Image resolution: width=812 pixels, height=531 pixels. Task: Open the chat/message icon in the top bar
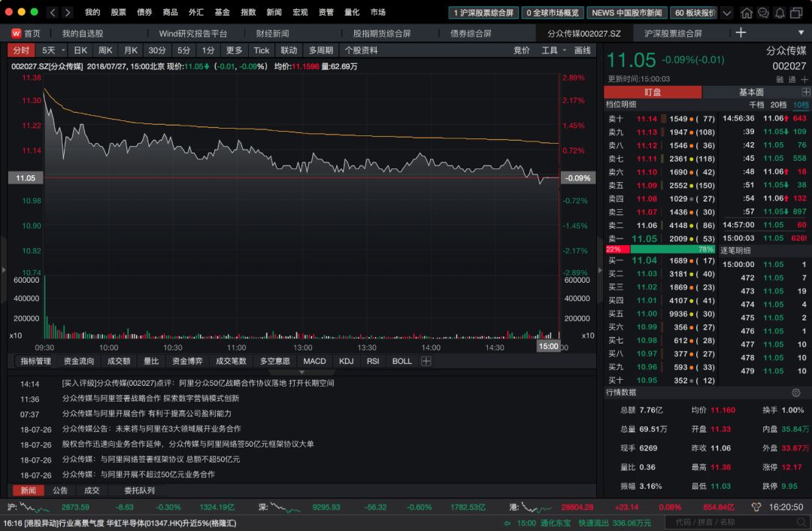click(x=763, y=12)
